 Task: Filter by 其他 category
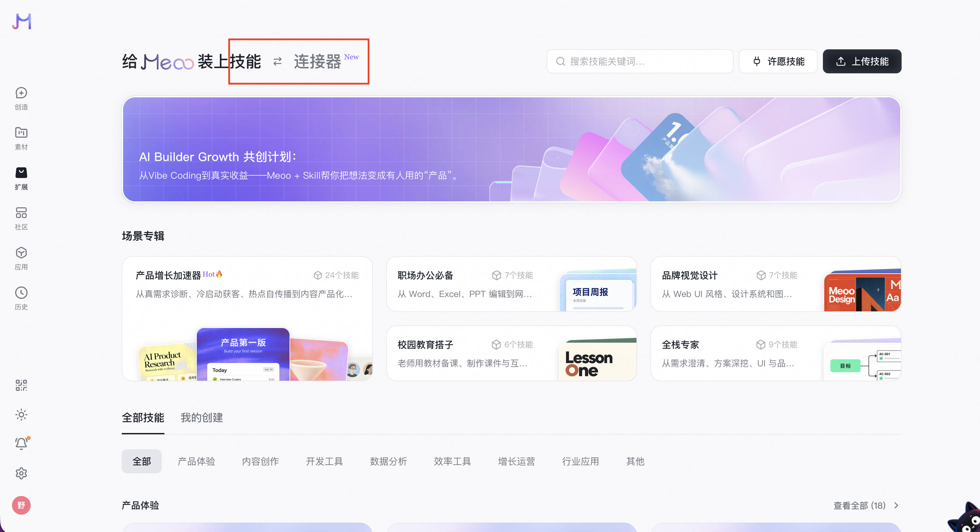click(635, 461)
